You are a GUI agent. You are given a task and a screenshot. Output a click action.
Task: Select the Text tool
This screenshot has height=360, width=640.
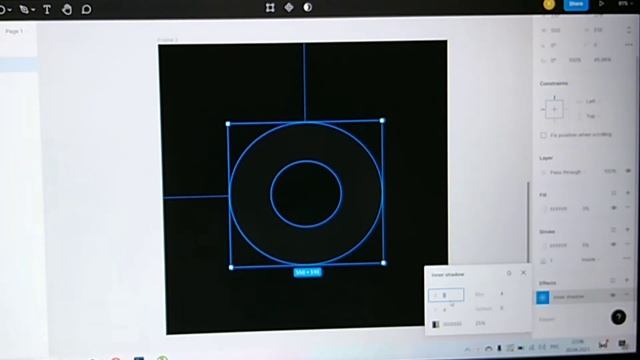(x=47, y=9)
